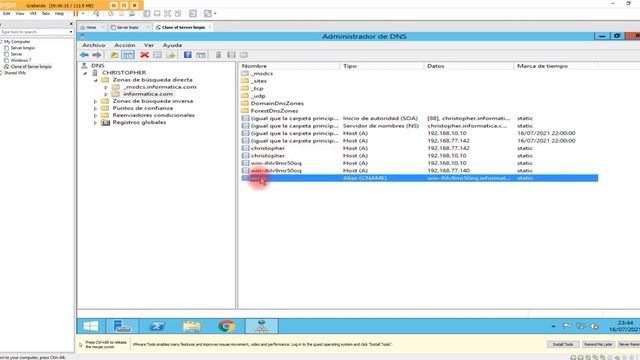The image size is (640, 360).
Task: Select record with data 192.168.77.140
Action: pos(419,171)
